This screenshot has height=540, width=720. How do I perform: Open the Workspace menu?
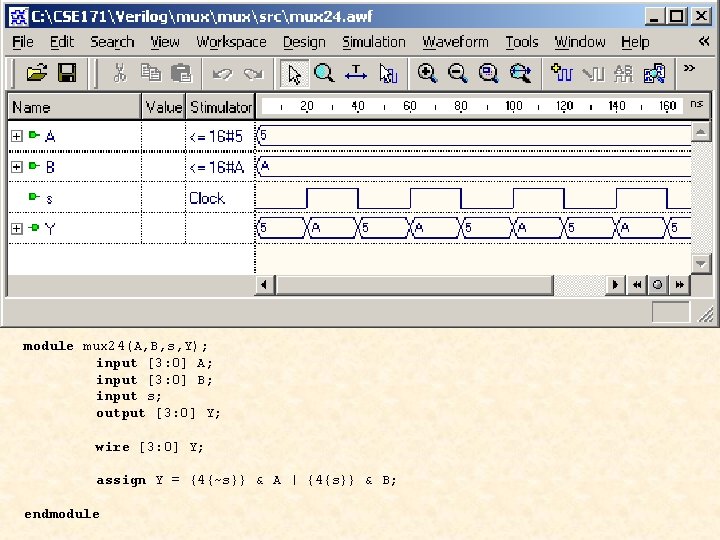tap(231, 42)
